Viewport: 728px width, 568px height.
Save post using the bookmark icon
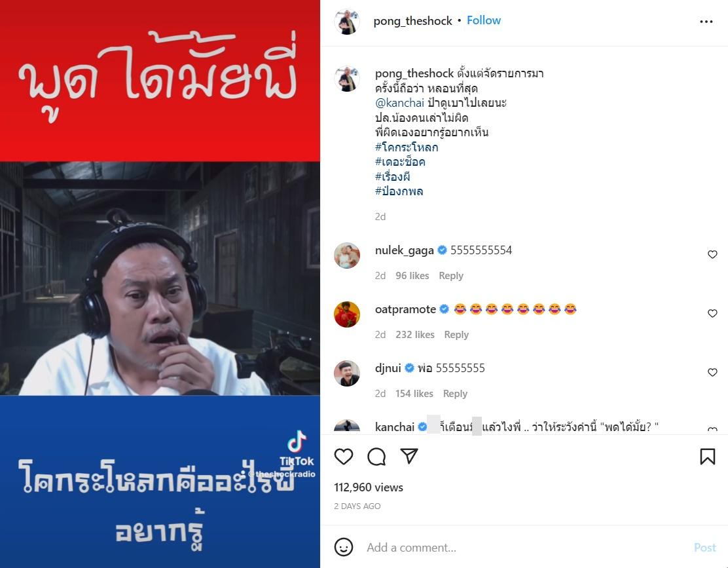tap(708, 457)
